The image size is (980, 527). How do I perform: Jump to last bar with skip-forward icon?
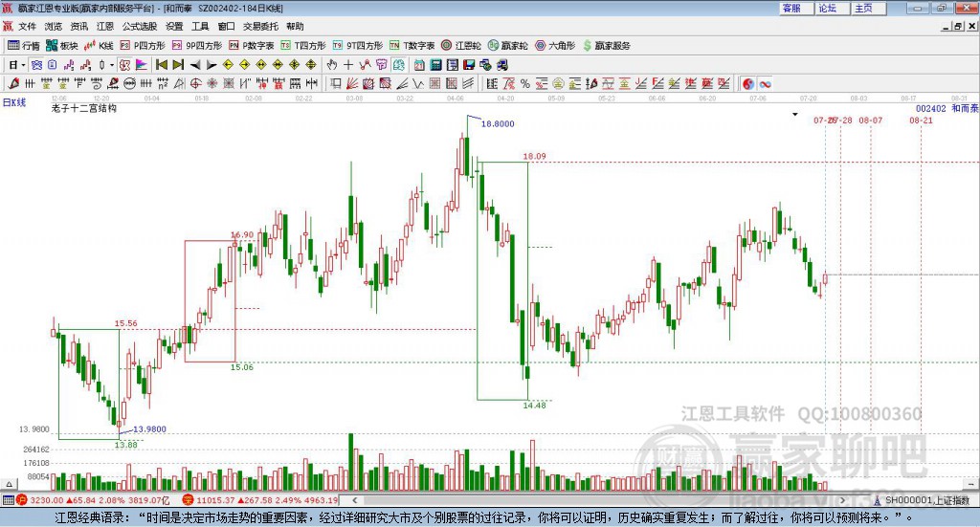178,64
